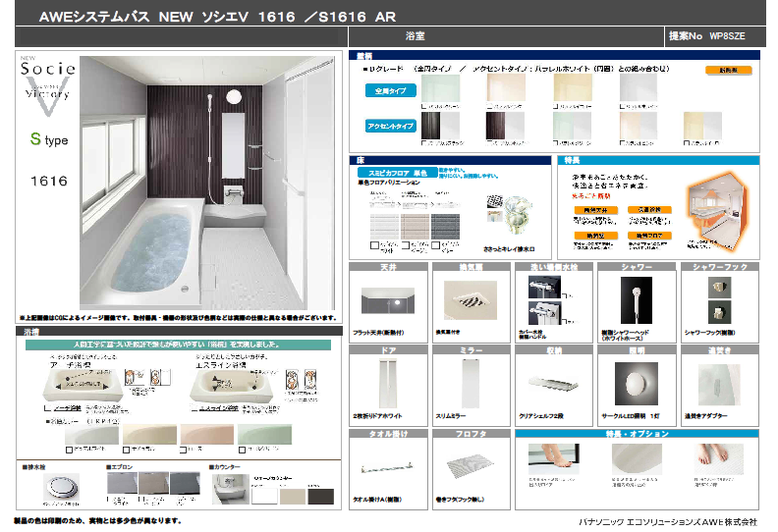Click the drain outlet illustration ささっとキレイ排水口

(x=510, y=215)
